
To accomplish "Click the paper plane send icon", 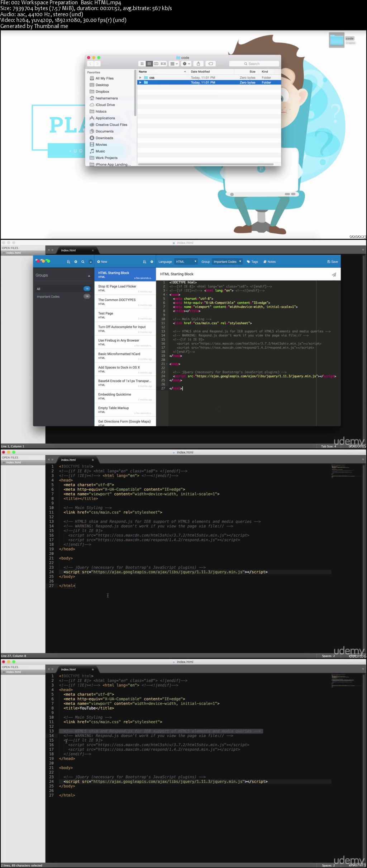I will click(x=334, y=275).
